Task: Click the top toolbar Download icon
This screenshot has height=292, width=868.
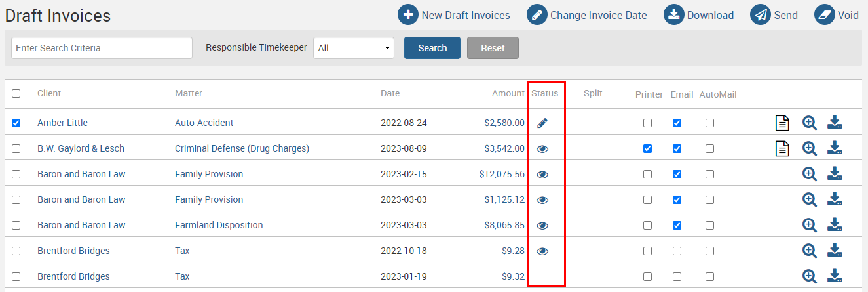Action: [675, 14]
